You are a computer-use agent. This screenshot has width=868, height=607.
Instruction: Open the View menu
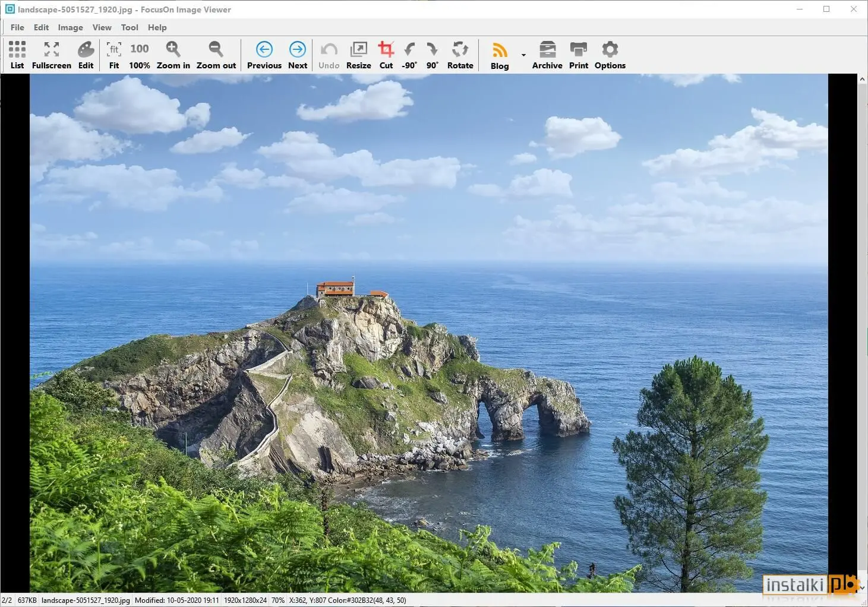click(102, 27)
